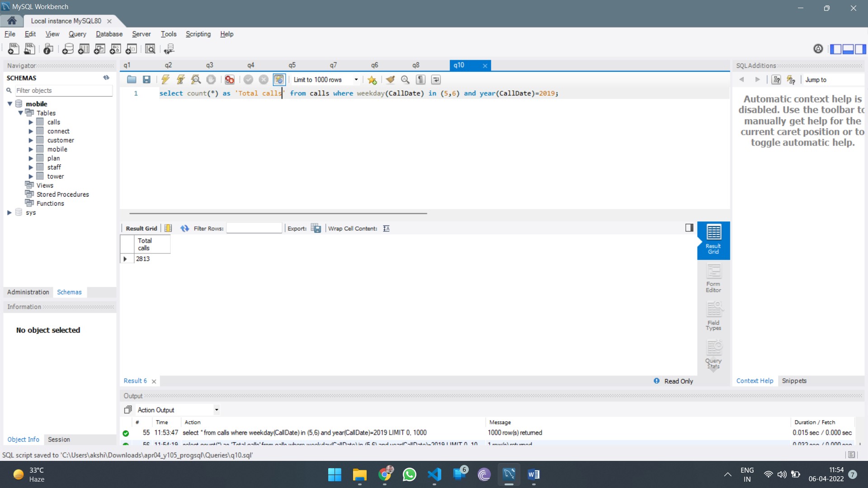
Task: Open Visual Studio Code from taskbar
Action: [434, 474]
